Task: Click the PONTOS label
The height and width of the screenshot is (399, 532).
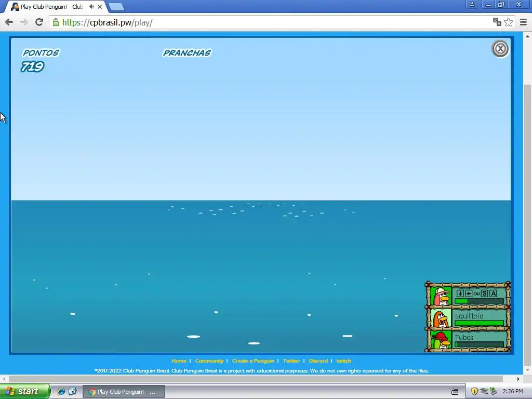Action: 41,52
